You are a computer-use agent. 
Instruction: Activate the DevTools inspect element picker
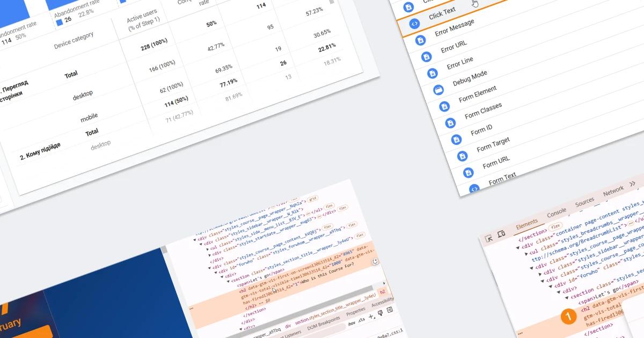[489, 238]
